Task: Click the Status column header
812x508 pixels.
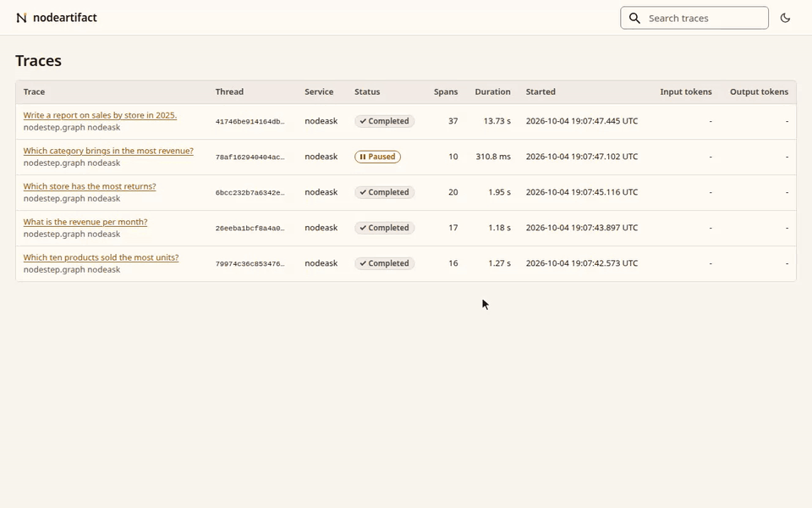Action: tap(367, 91)
